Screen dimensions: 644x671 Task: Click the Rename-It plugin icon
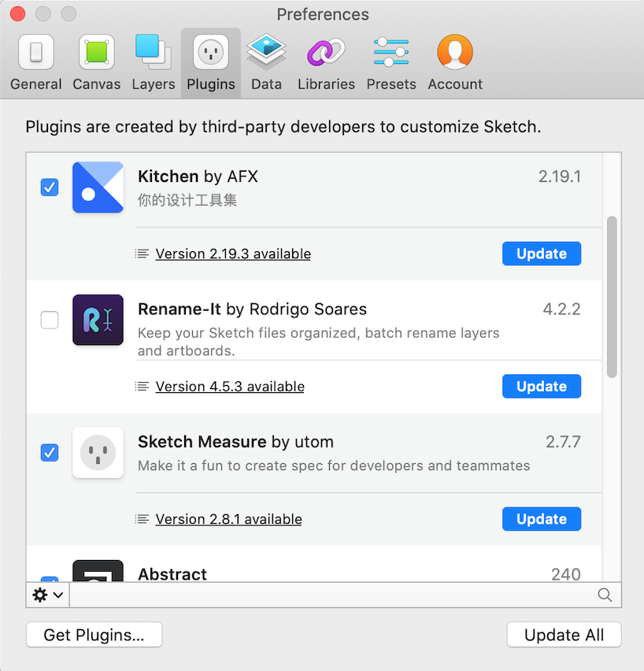tap(98, 320)
